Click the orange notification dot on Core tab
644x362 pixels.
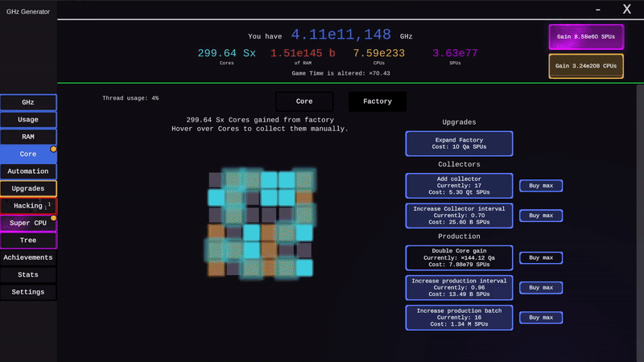(53, 149)
